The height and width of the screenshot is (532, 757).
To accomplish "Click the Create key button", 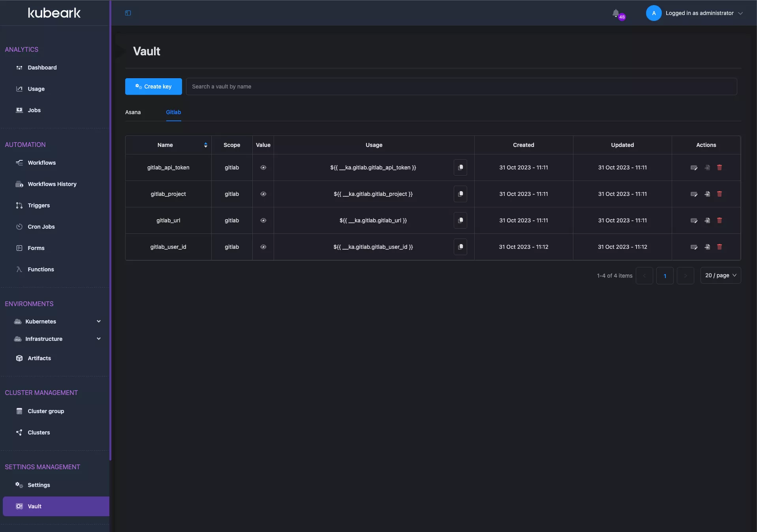I will click(153, 86).
